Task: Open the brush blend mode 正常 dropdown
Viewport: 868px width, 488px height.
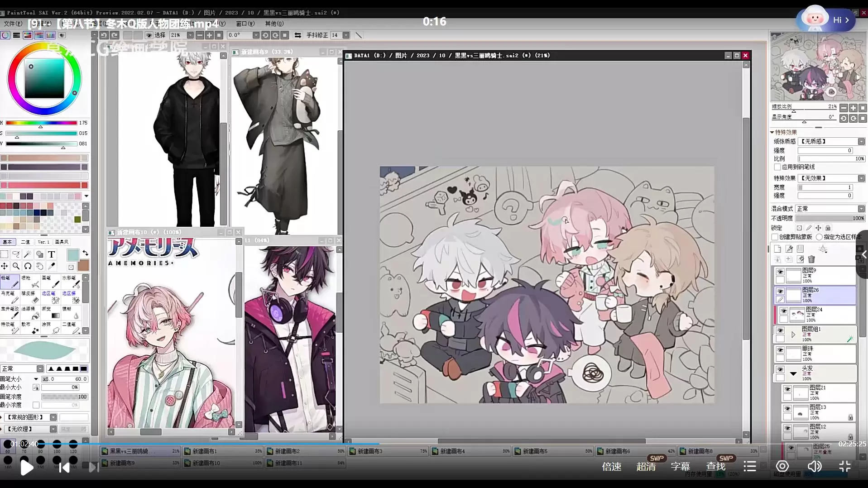Action: [x=40, y=368]
